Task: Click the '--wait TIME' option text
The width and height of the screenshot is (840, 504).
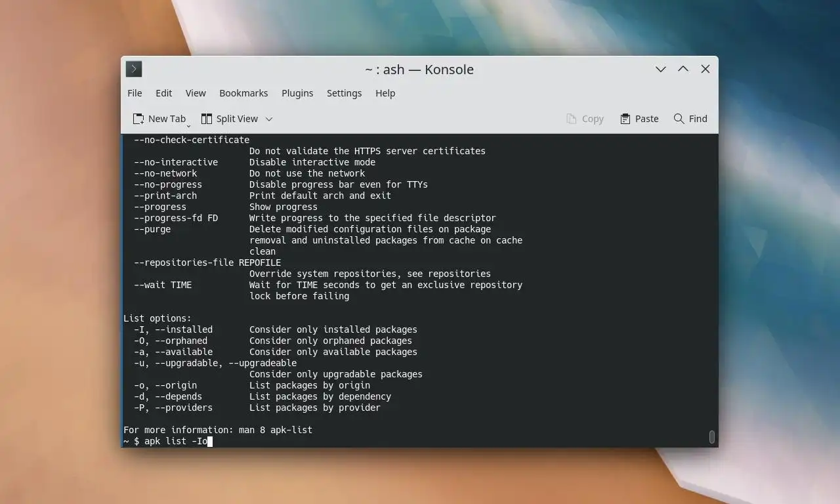Action: pos(163,285)
